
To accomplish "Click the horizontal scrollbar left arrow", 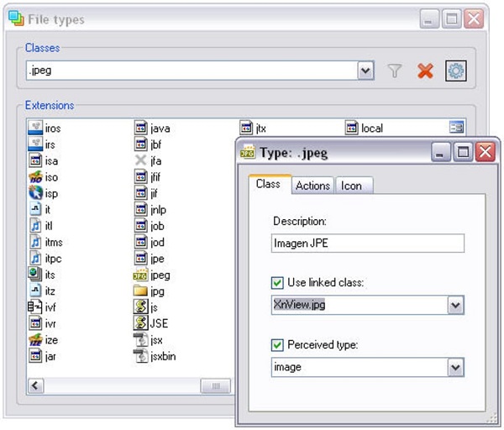I will click(36, 385).
